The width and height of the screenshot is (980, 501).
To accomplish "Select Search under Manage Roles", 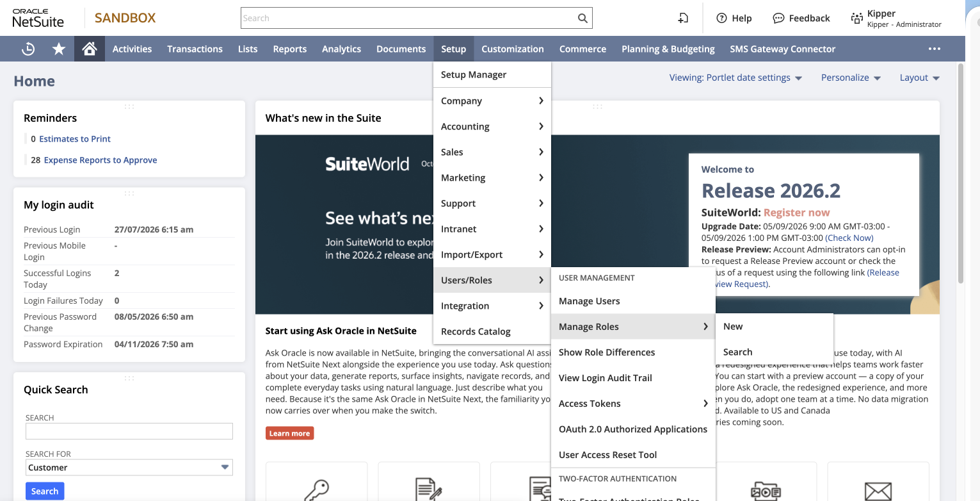I will 774,352.
